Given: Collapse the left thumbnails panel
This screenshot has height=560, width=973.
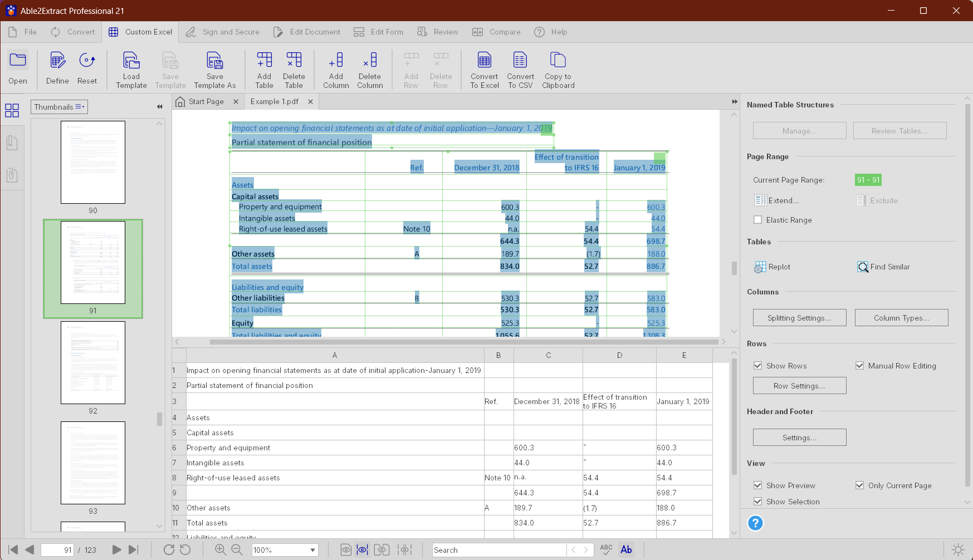Looking at the screenshot, I should coord(160,107).
